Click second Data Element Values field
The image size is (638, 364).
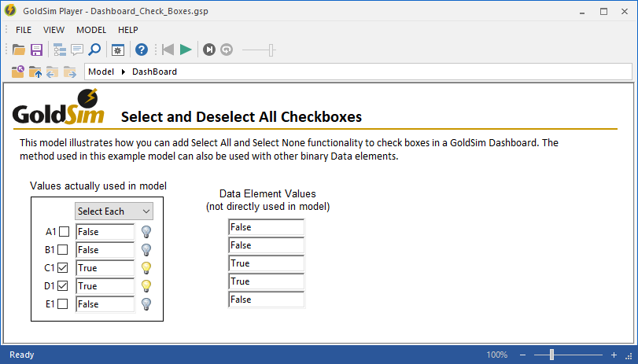pyautogui.click(x=266, y=245)
